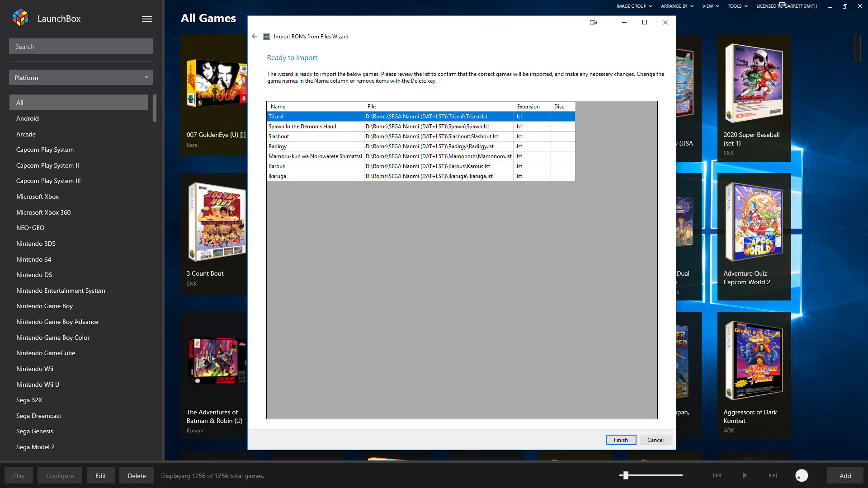The width and height of the screenshot is (868, 488).
Task: Click the sidebar platform list scrollbar
Action: (155, 108)
